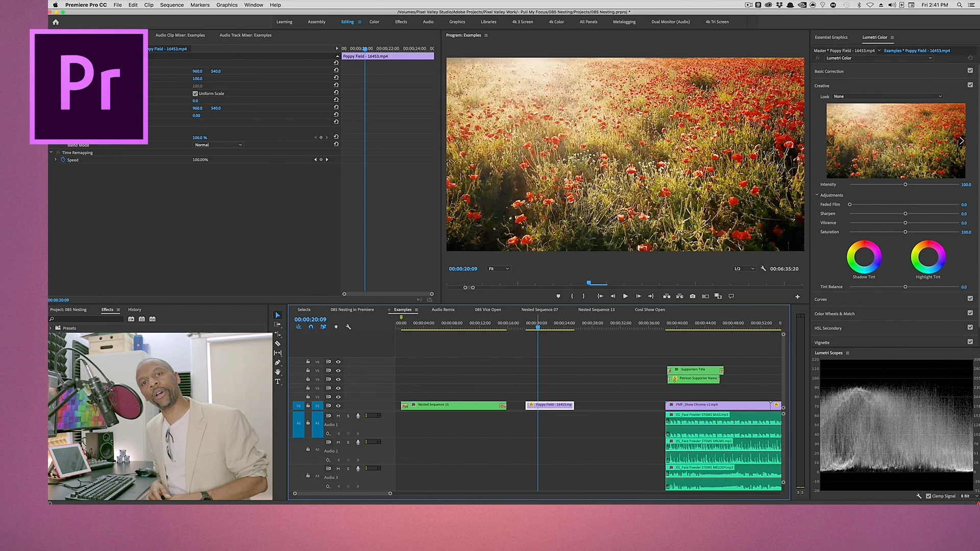
Task: Open the Sequence menu
Action: 171,5
